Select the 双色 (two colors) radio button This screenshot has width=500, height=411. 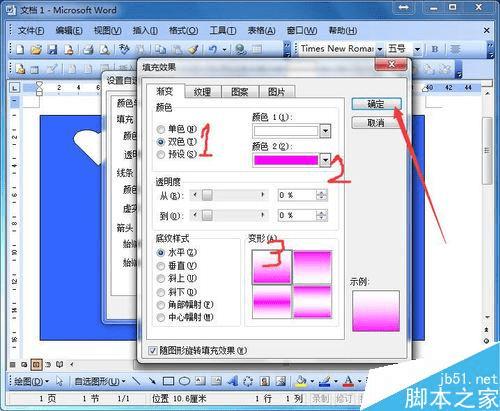tap(161, 142)
